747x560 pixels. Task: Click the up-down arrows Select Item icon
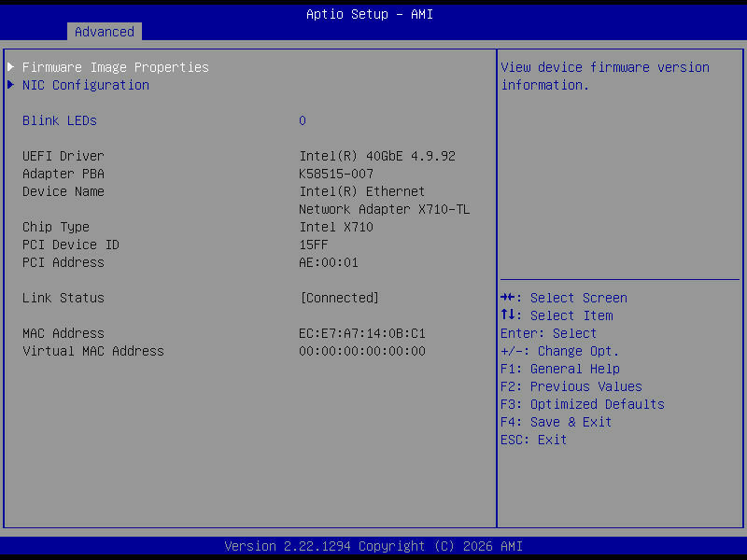tap(508, 315)
